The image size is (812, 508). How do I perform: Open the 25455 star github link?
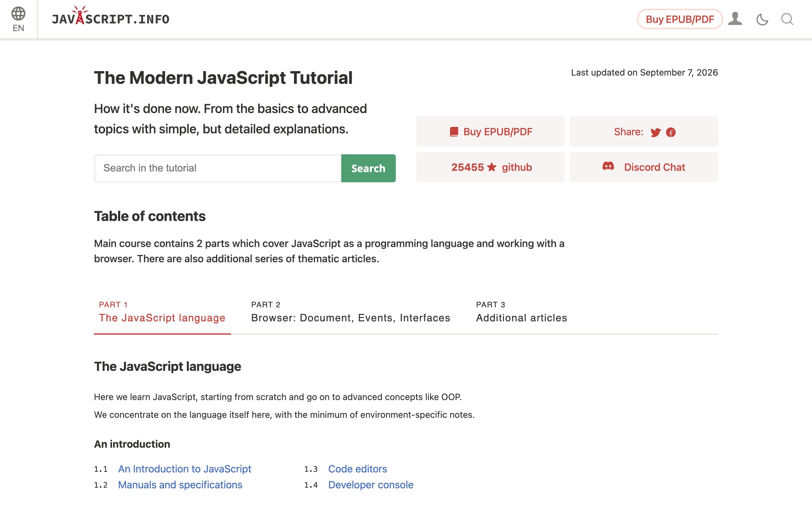click(490, 167)
